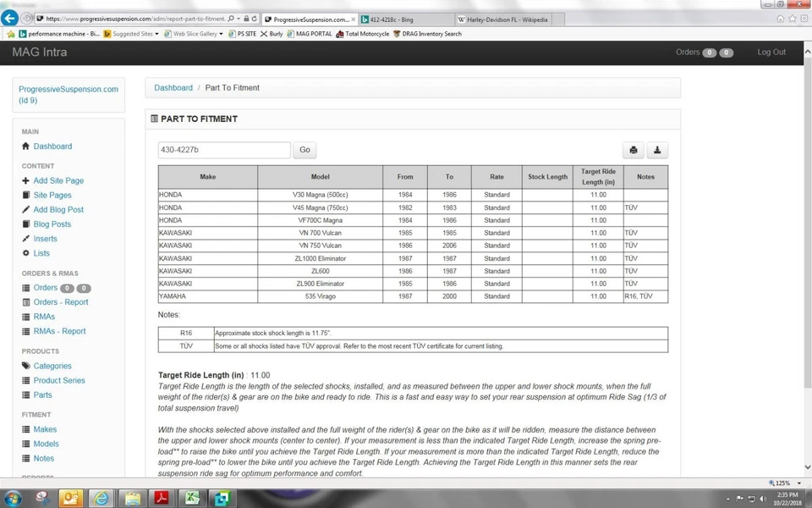This screenshot has height=508, width=812.
Task: Select the ProgressiveSuspension.com browser tab
Action: click(310, 19)
